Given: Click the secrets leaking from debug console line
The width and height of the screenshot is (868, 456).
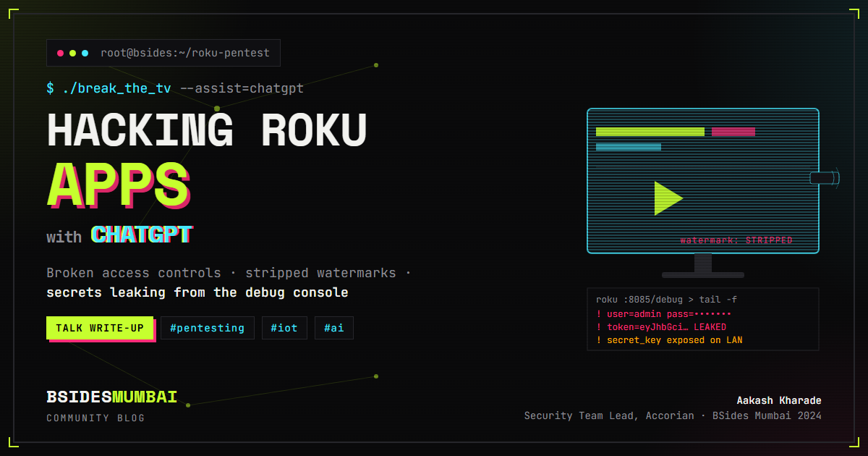Looking at the screenshot, I should [197, 292].
